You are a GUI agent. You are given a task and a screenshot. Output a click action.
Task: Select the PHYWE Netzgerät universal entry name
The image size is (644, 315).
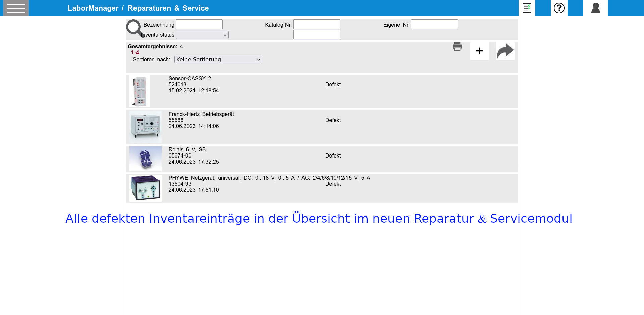(x=269, y=178)
